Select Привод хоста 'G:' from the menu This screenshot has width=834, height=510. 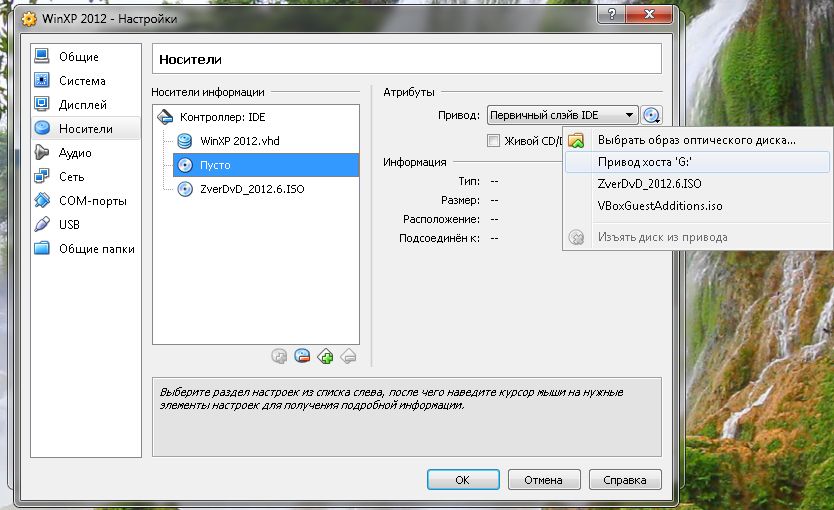(x=658, y=162)
